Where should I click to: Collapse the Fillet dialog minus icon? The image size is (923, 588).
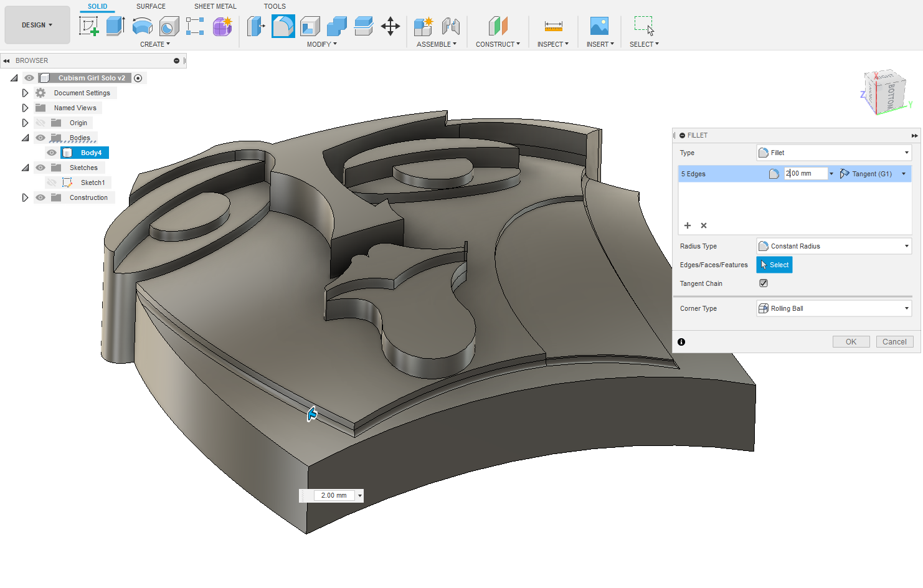point(682,135)
